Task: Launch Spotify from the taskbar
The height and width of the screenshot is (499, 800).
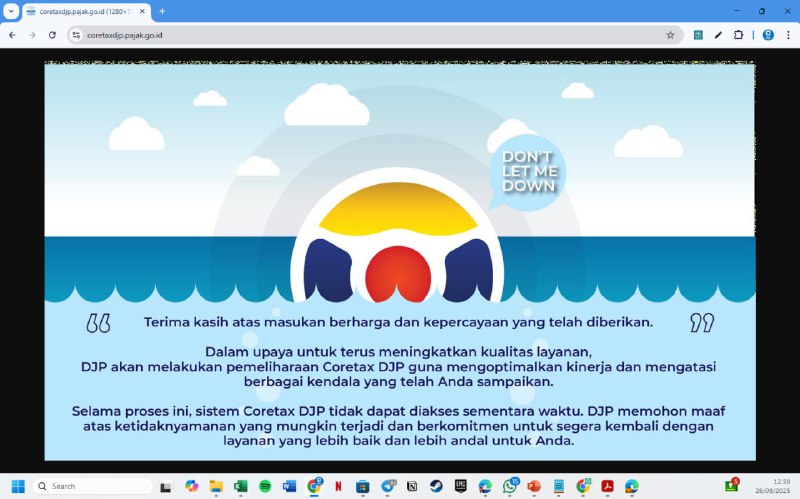Action: click(x=265, y=486)
